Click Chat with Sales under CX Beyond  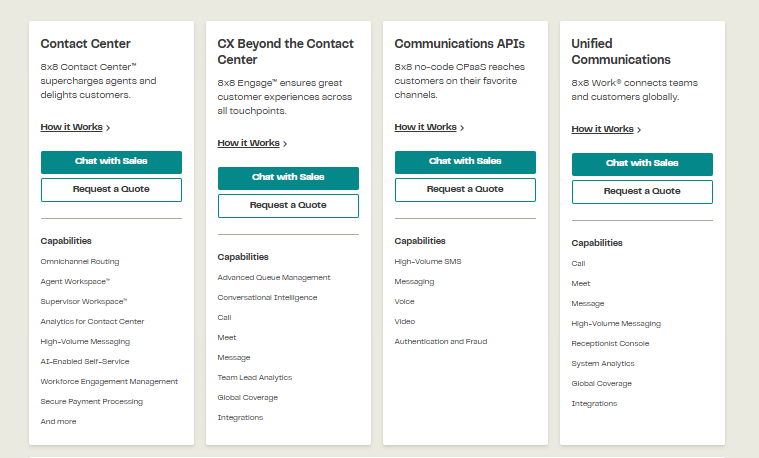(288, 178)
